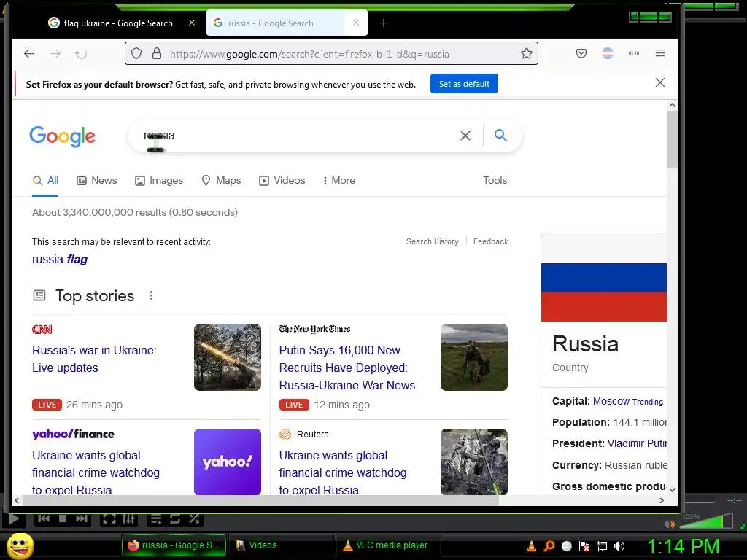
Task: Adjust the VLC volume slider
Action: [706, 521]
